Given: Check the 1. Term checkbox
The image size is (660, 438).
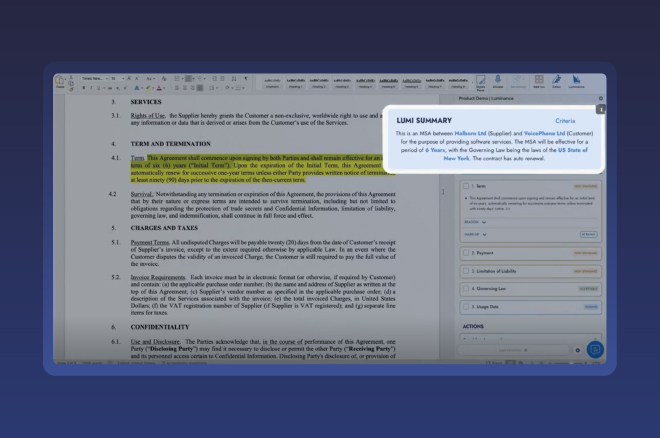Looking at the screenshot, I should tap(466, 186).
